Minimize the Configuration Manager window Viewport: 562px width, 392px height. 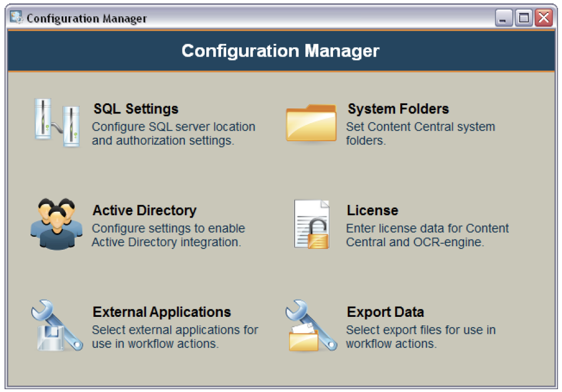(503, 18)
